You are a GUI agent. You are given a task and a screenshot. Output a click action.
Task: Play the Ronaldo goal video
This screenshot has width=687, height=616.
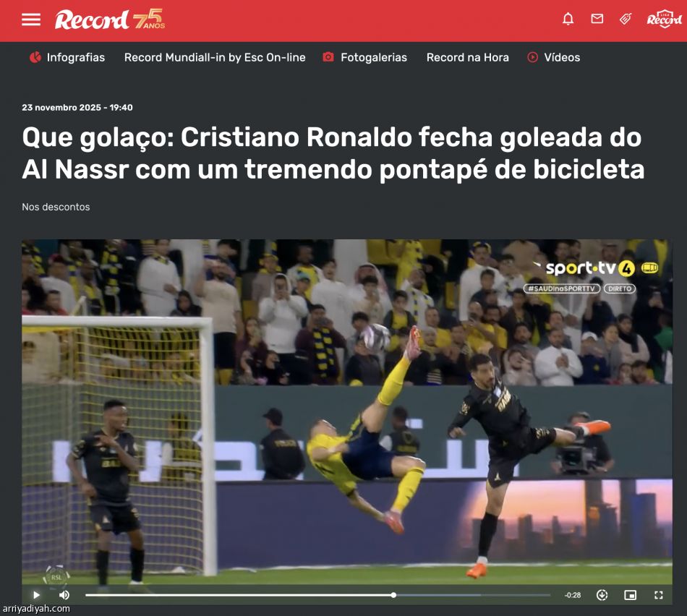pos(36,594)
